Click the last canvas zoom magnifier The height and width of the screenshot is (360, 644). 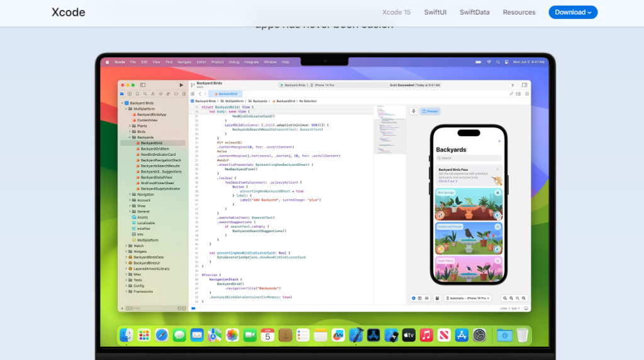(x=524, y=298)
